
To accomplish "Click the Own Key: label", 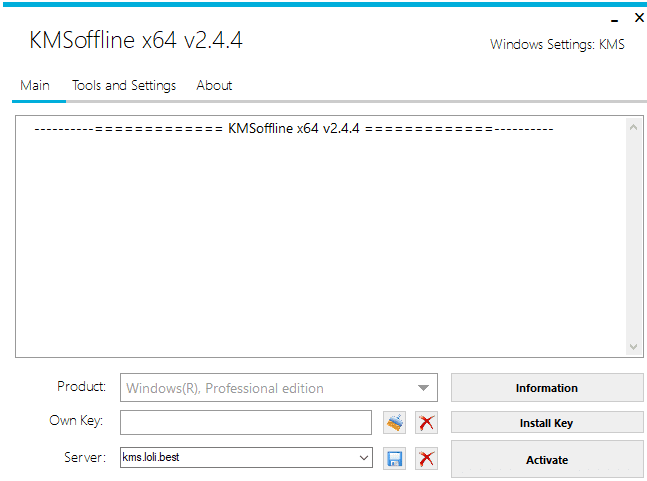I will click(76, 421).
